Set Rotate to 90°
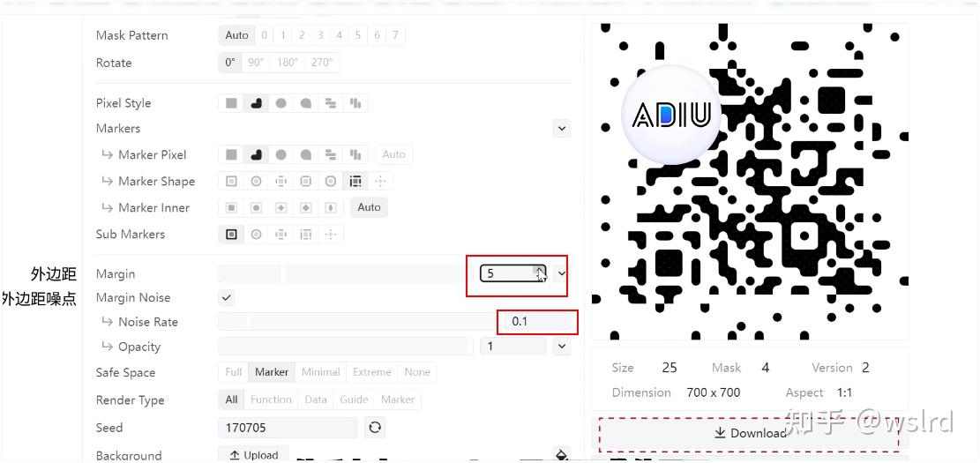The image size is (980, 463). coord(256,63)
